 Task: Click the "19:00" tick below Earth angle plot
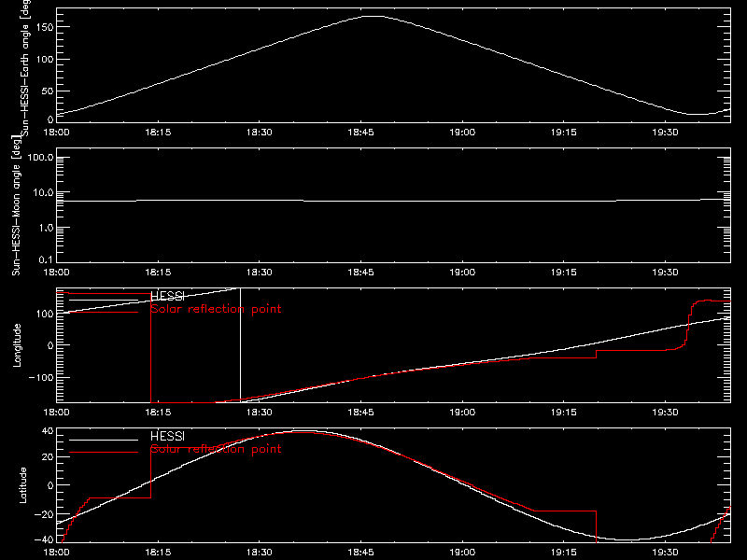coord(462,133)
